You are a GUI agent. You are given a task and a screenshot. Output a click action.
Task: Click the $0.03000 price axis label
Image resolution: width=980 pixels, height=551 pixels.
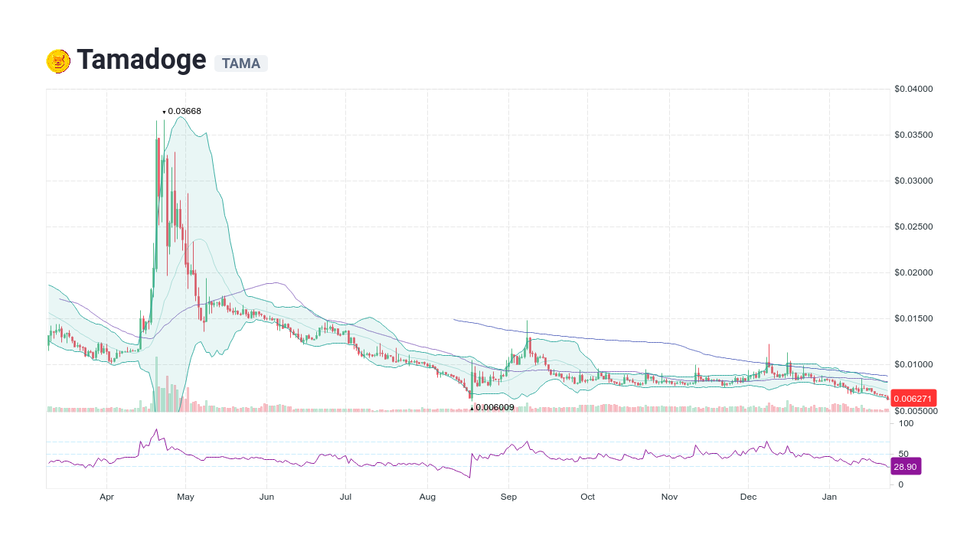[x=913, y=181]
